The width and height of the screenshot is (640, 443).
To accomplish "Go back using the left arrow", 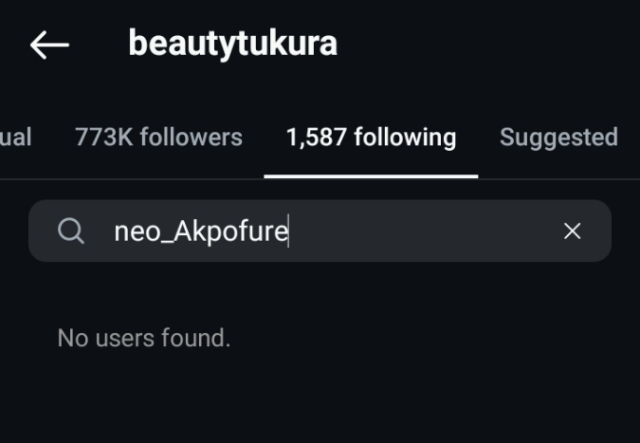I will click(49, 45).
